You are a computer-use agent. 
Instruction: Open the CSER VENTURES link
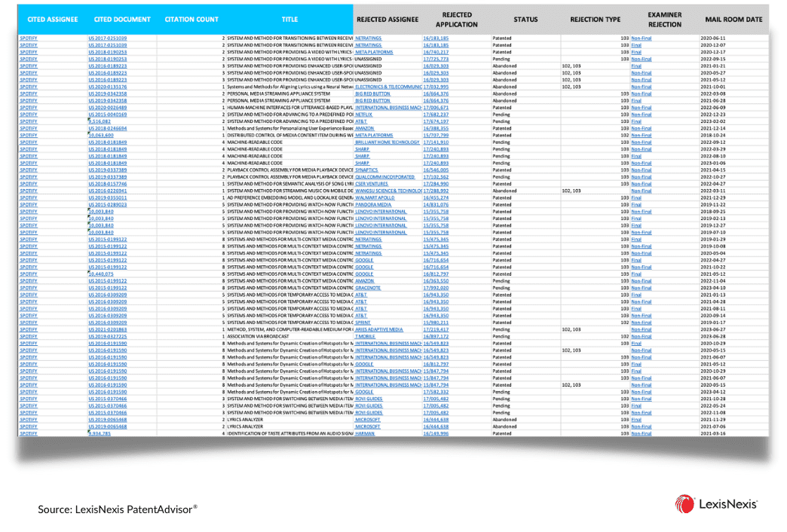pyautogui.click(x=372, y=184)
